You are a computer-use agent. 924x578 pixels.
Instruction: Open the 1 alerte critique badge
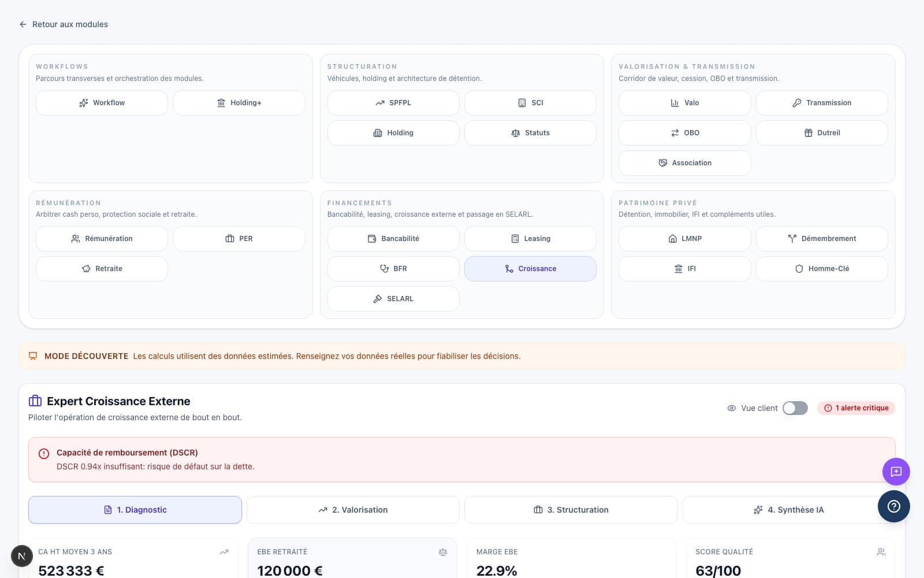(x=856, y=408)
